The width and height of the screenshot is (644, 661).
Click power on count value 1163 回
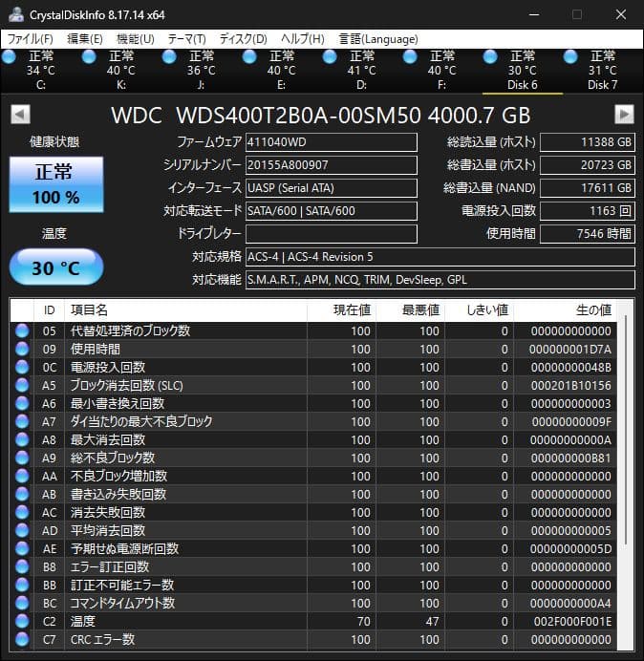click(x=588, y=211)
